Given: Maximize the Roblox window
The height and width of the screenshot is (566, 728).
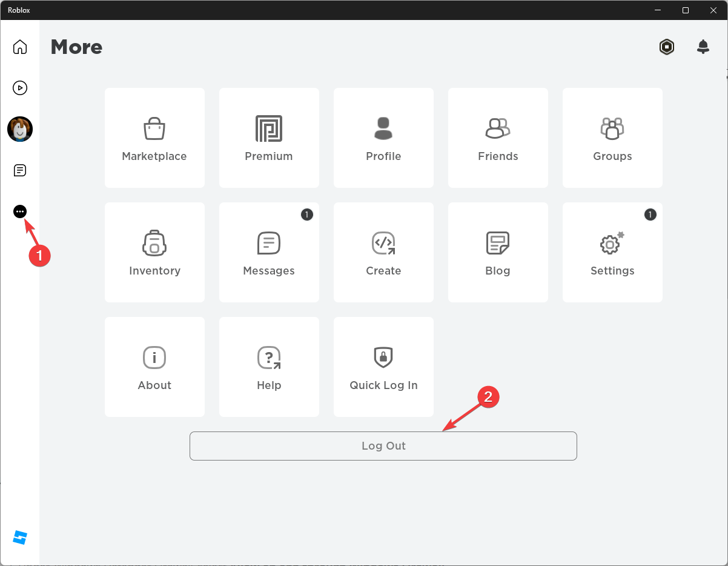Looking at the screenshot, I should (686, 10).
